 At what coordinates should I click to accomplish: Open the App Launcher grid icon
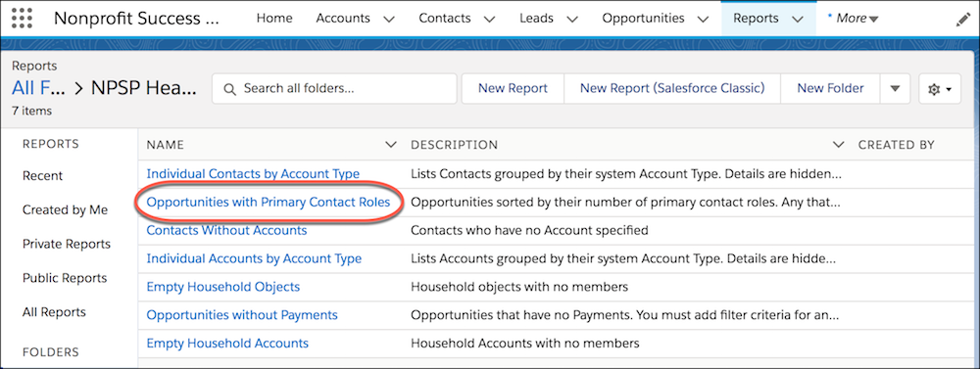pos(22,18)
